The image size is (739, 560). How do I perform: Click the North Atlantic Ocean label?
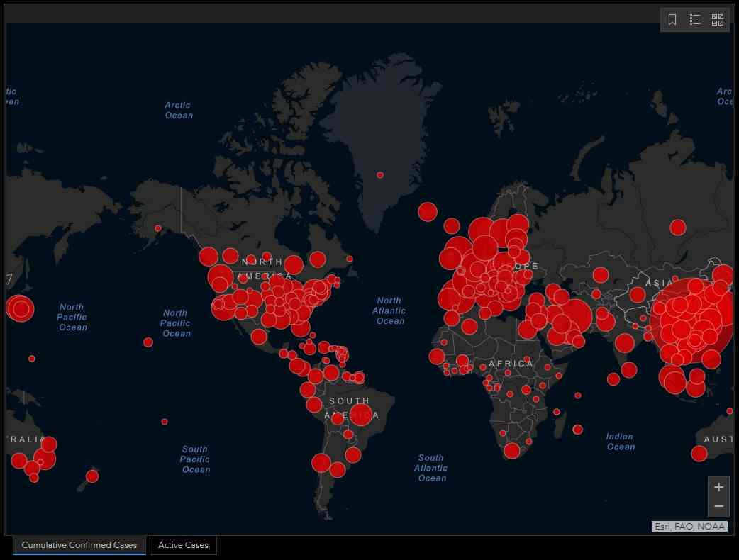[x=389, y=310]
